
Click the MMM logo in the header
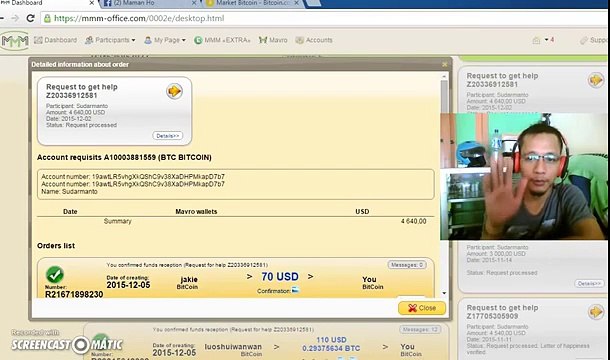point(15,40)
